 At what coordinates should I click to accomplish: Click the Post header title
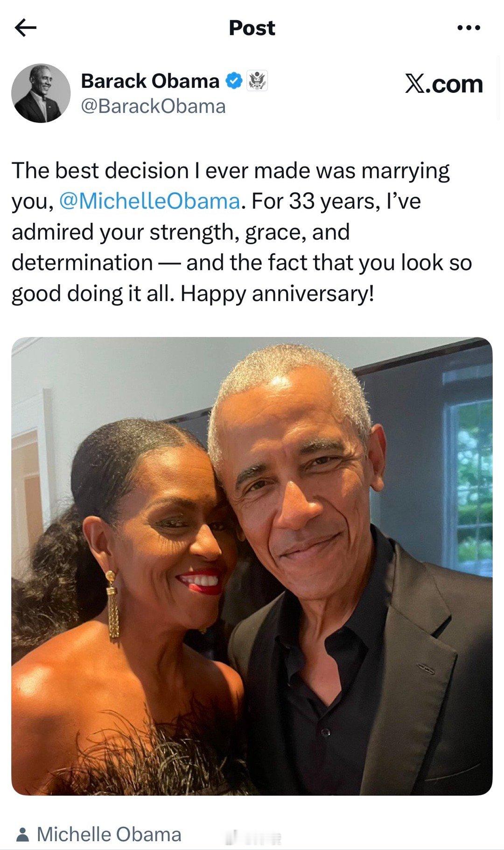252,28
